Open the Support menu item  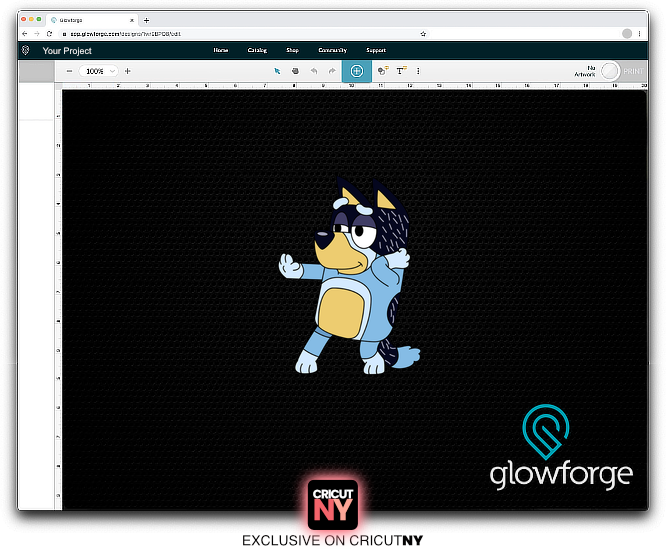376,50
